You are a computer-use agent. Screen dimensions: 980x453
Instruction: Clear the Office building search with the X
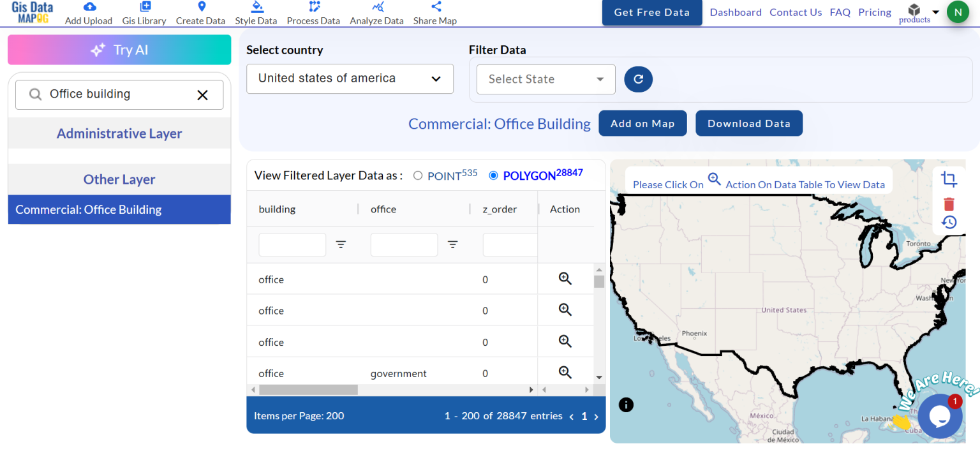click(202, 94)
